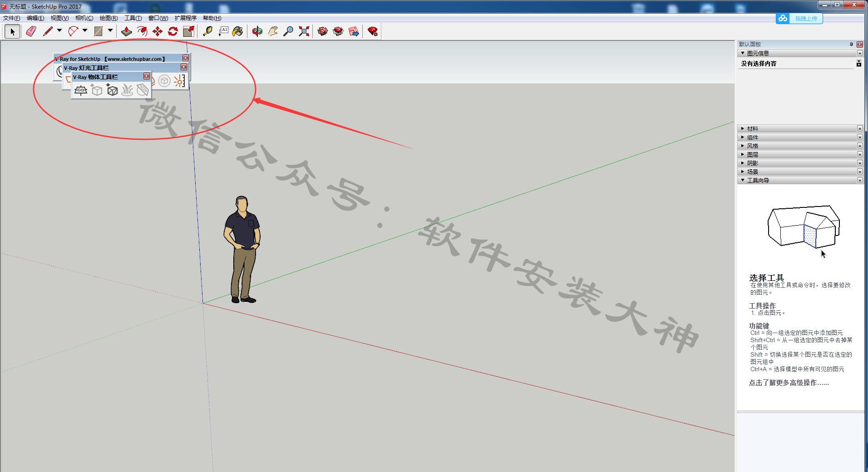Image resolution: width=868 pixels, height=472 pixels.
Task: Open the 工具(T) menu
Action: click(133, 18)
